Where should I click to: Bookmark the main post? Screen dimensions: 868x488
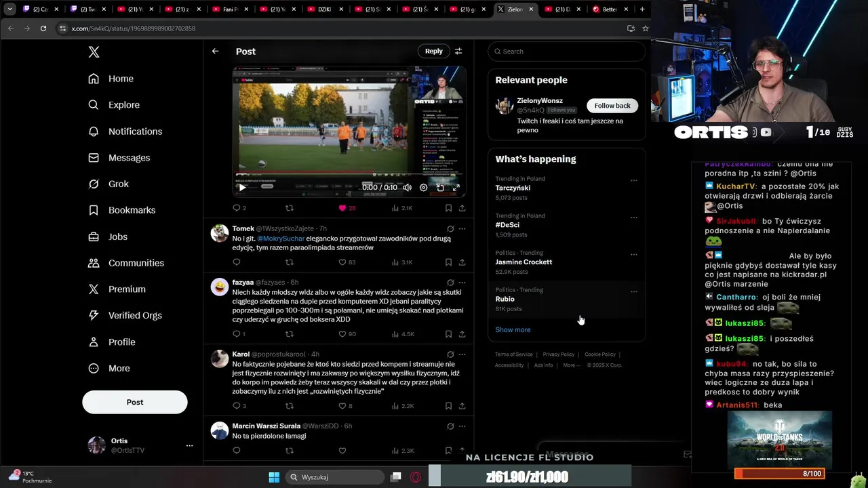coord(448,208)
